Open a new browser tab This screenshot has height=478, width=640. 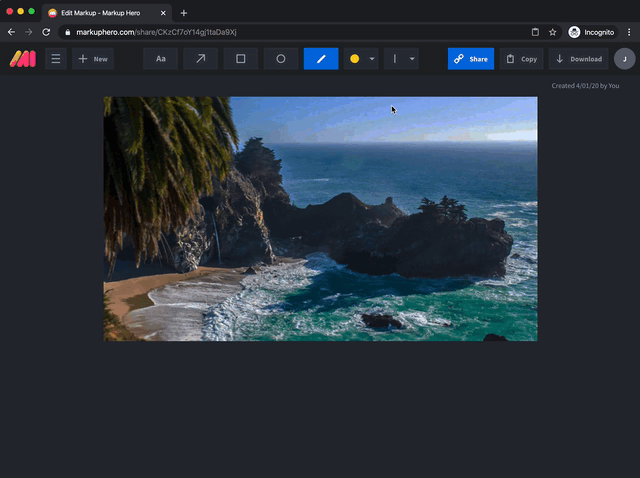click(184, 13)
